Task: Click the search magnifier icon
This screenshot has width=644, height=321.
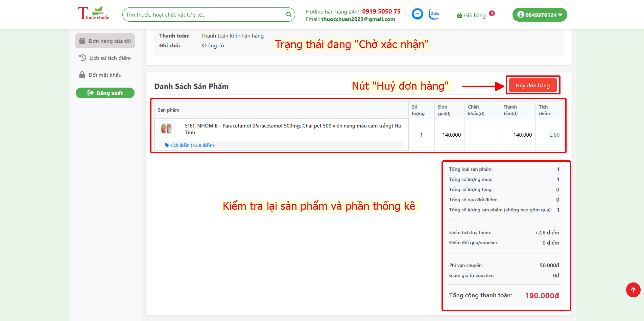Action: click(x=289, y=14)
